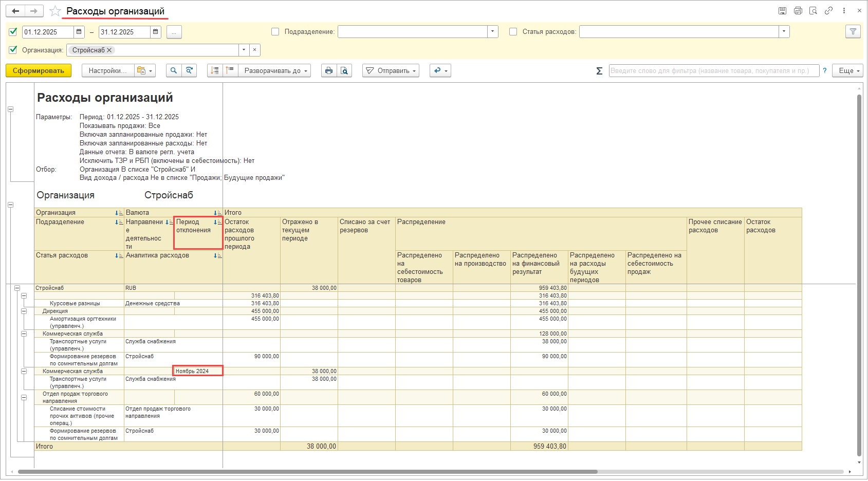This screenshot has height=481, width=868.
Task: Open the Настройки... button
Action: [107, 71]
